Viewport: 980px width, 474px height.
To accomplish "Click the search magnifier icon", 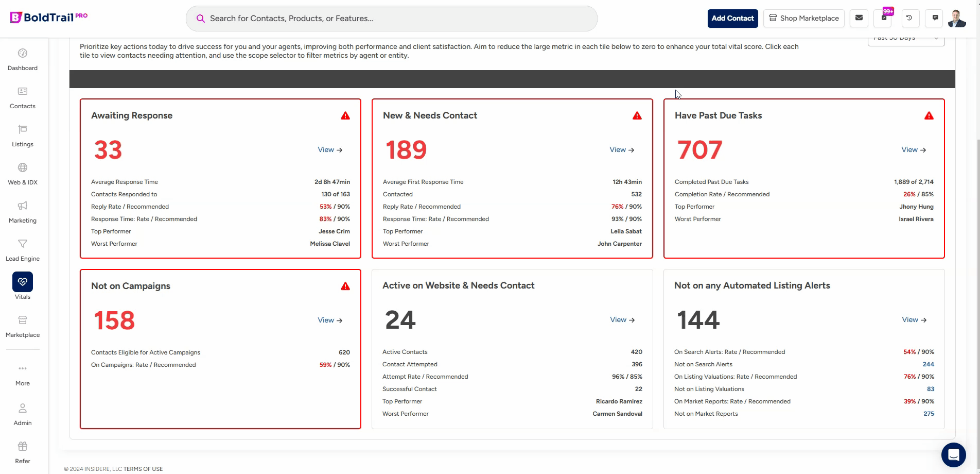I will coord(200,19).
